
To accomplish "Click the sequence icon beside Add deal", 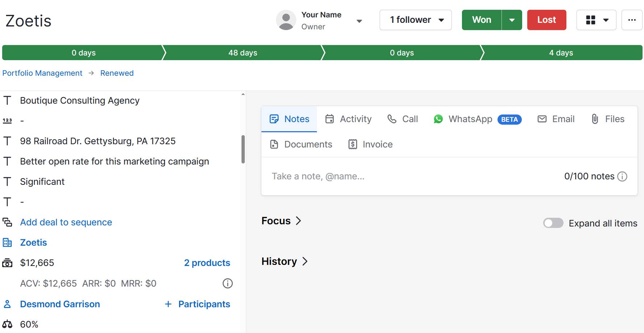I will tap(7, 222).
